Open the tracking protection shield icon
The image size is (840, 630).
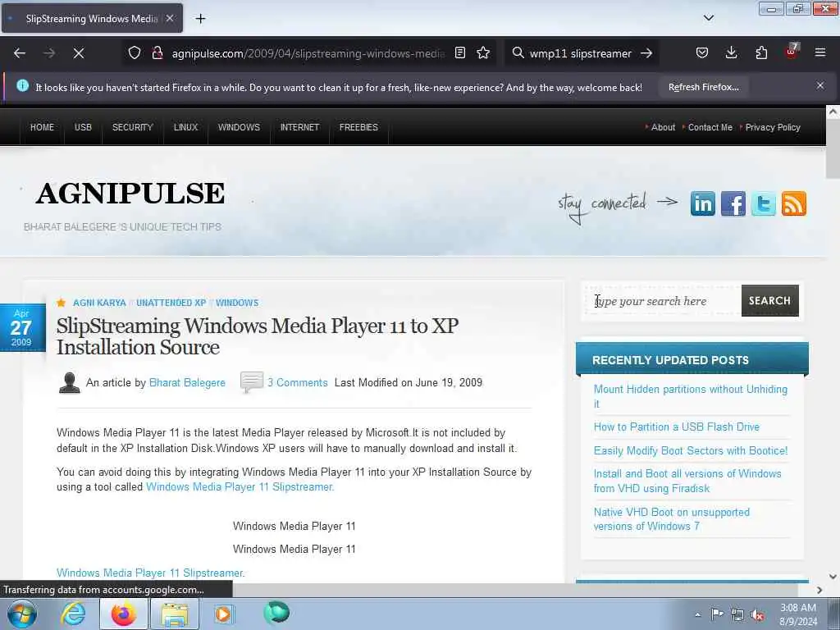135,53
